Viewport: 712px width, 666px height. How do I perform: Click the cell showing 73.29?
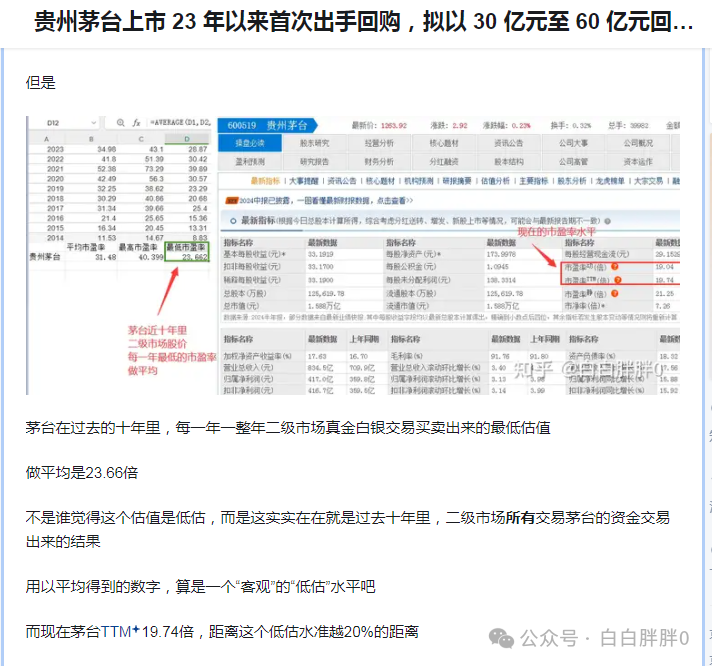point(154,169)
